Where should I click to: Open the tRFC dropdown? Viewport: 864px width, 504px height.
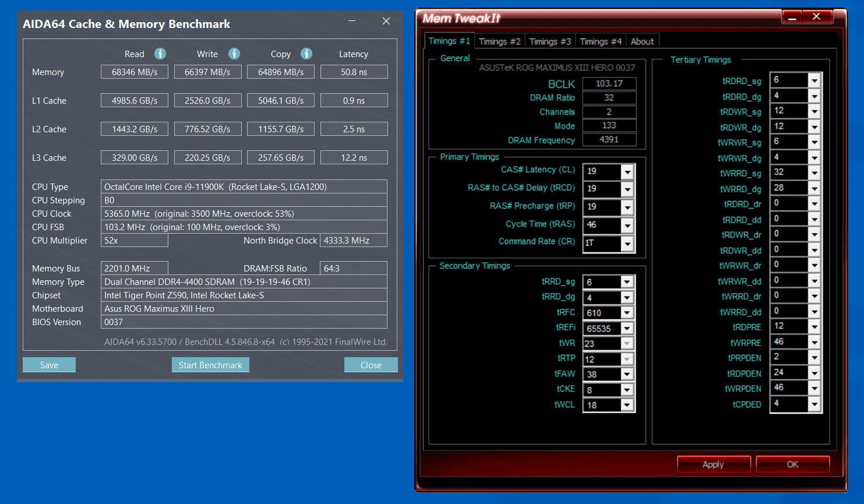(627, 313)
